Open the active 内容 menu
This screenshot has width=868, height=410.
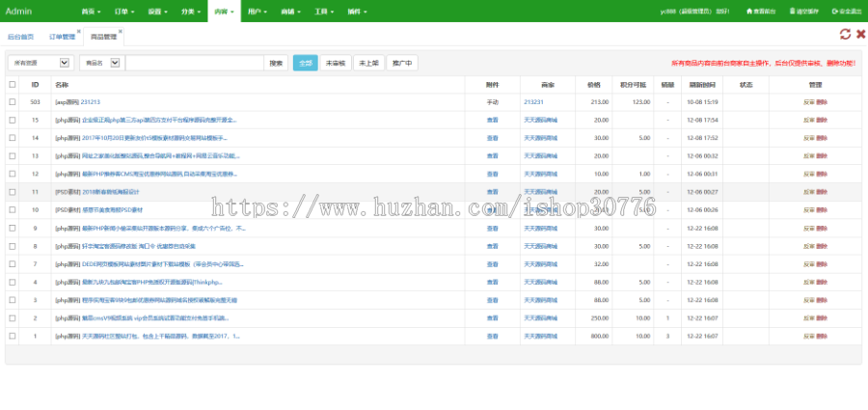click(224, 11)
